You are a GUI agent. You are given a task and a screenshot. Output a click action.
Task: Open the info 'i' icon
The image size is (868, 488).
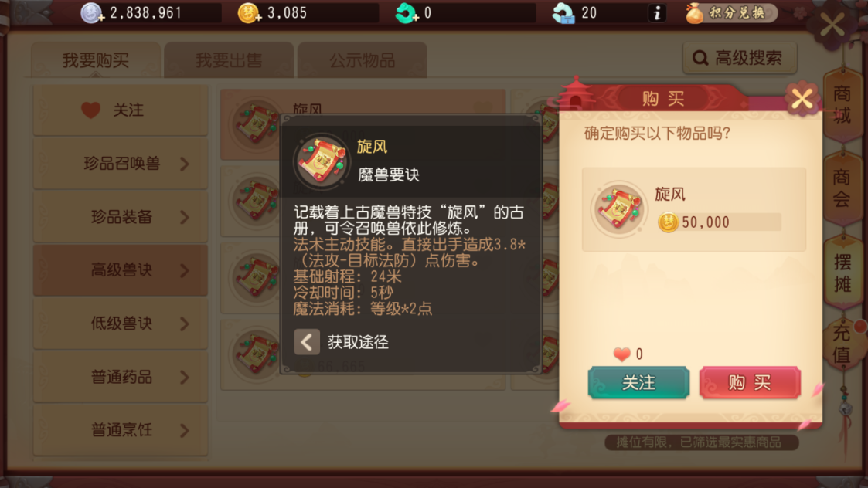(657, 12)
